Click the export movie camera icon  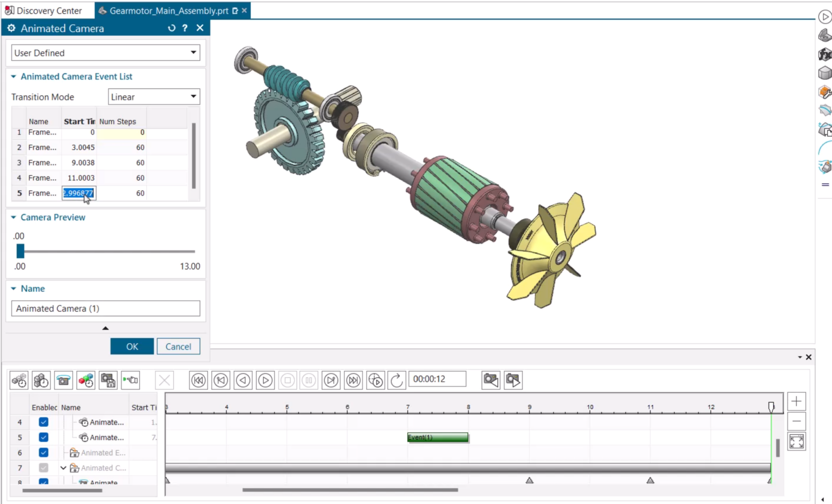pyautogui.click(x=513, y=381)
